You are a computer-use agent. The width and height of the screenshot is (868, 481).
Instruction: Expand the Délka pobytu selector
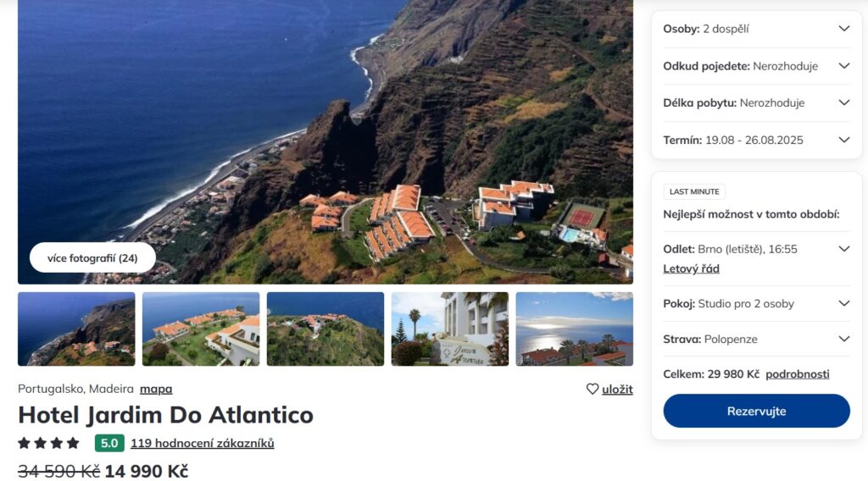click(x=843, y=102)
